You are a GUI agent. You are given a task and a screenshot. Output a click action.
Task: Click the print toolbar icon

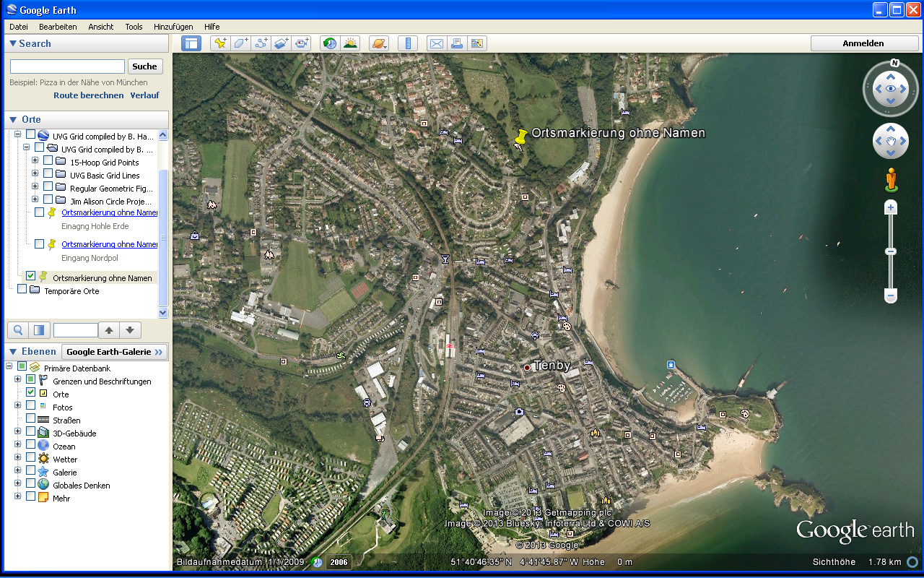point(457,43)
